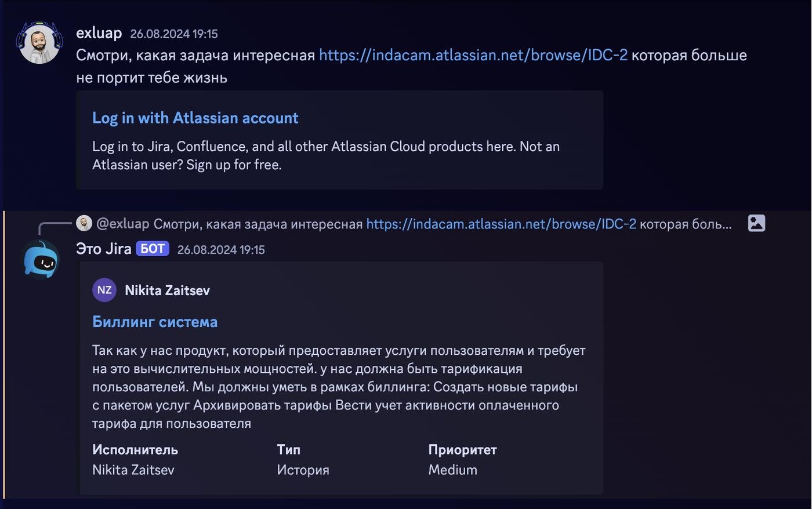Click the @exluap mention in reply preview
812x509 pixels.
(x=123, y=224)
